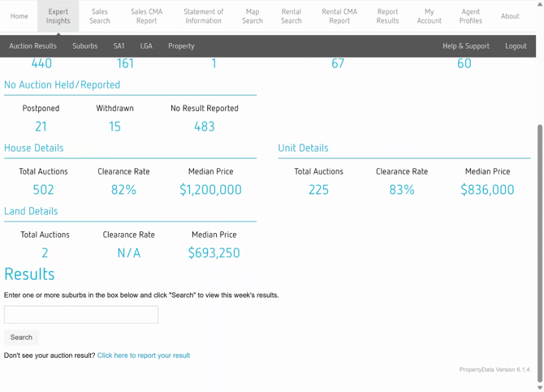The image size is (544, 392).
Task: Open the Rental Search tab
Action: pyautogui.click(x=291, y=16)
